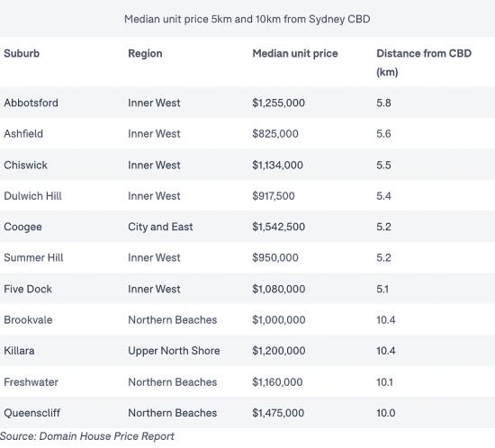Click Queenscliff distance 10.0
This screenshot has height=448, width=495.
click(386, 413)
